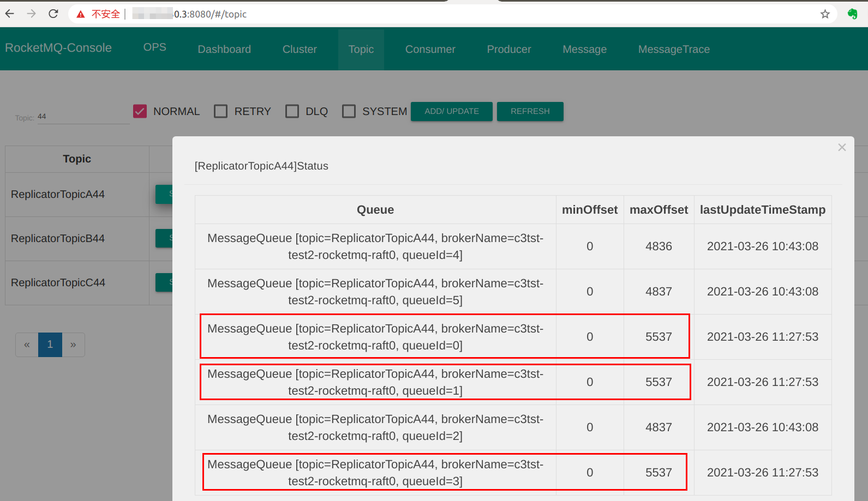Click the [ReplicatorTopicA44]Status dialog title
868x501 pixels.
tap(261, 166)
